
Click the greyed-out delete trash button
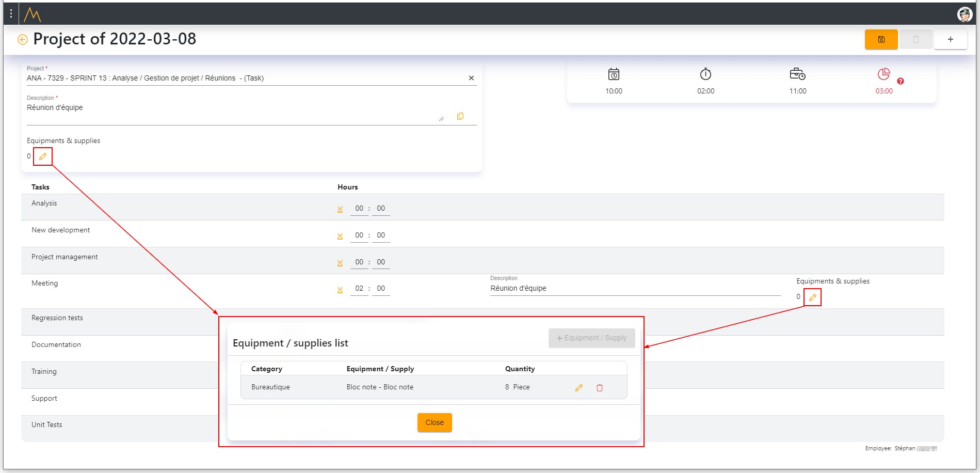click(916, 39)
